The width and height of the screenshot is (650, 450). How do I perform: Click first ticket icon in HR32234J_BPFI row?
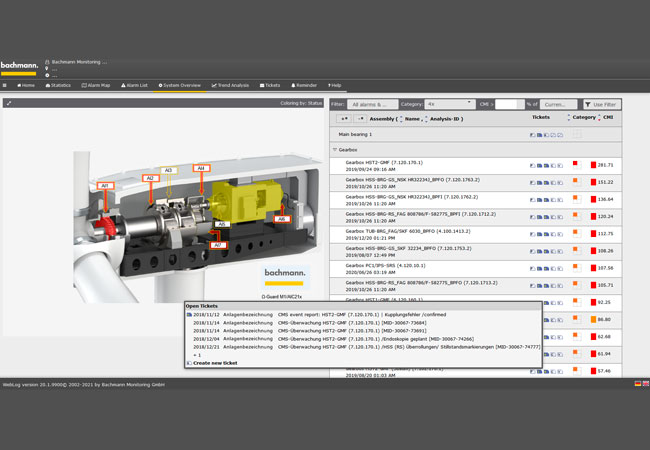533,200
